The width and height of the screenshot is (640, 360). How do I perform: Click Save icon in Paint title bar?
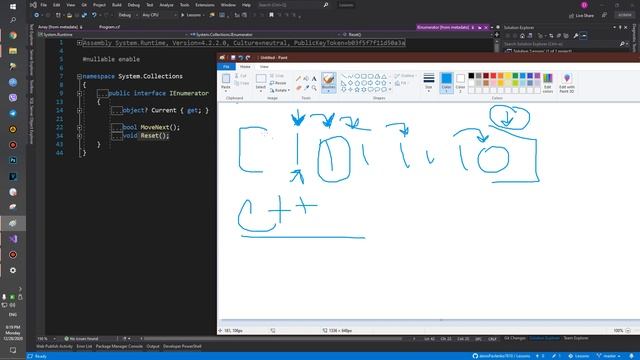click(233, 58)
